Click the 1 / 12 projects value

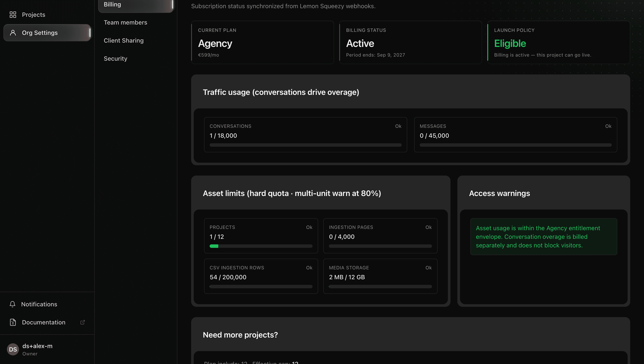217,237
